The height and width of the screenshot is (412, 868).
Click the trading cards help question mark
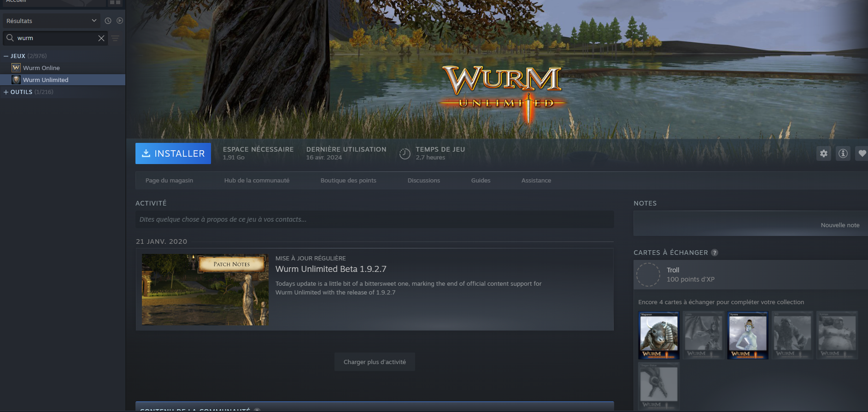[x=715, y=253]
